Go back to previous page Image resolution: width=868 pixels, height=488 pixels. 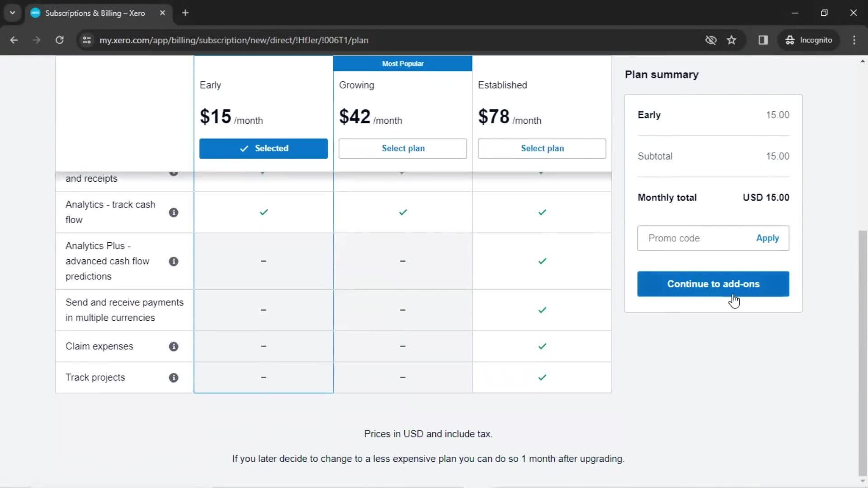coord(14,40)
